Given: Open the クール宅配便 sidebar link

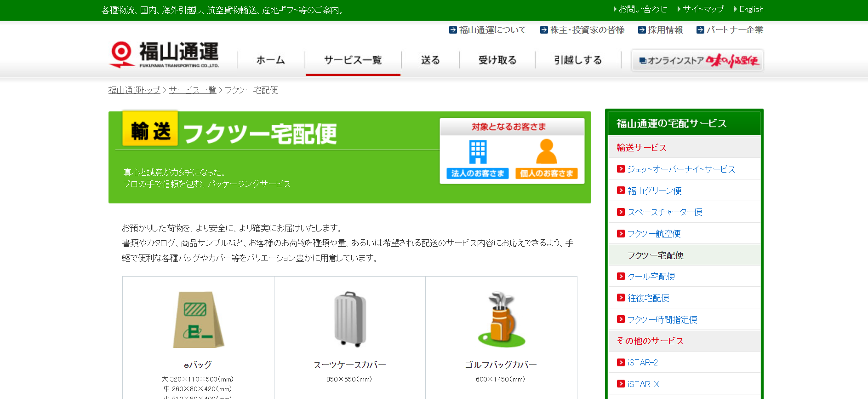Looking at the screenshot, I should [651, 277].
